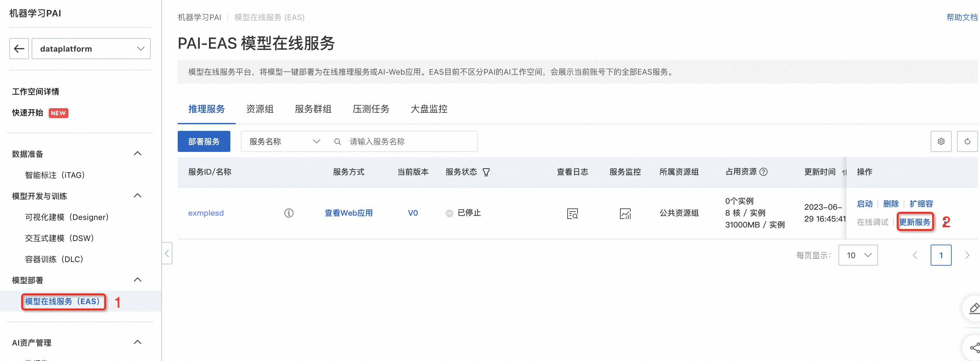
Task: Switch to the 资源组 tab
Action: click(x=260, y=109)
